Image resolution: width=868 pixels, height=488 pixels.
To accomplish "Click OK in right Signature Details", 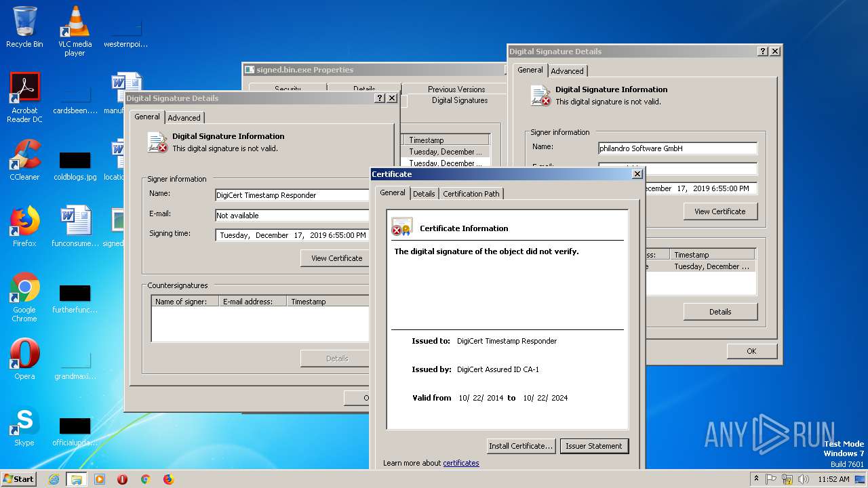I will click(x=751, y=351).
